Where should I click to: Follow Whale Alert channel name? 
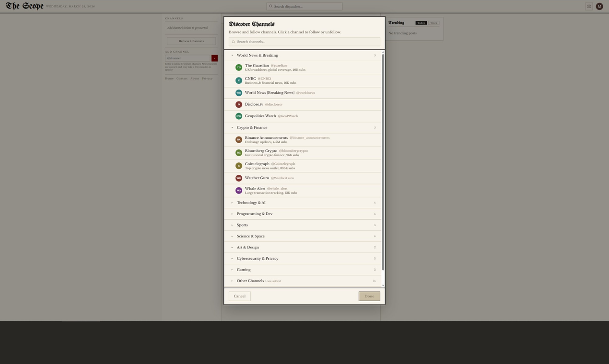(255, 189)
